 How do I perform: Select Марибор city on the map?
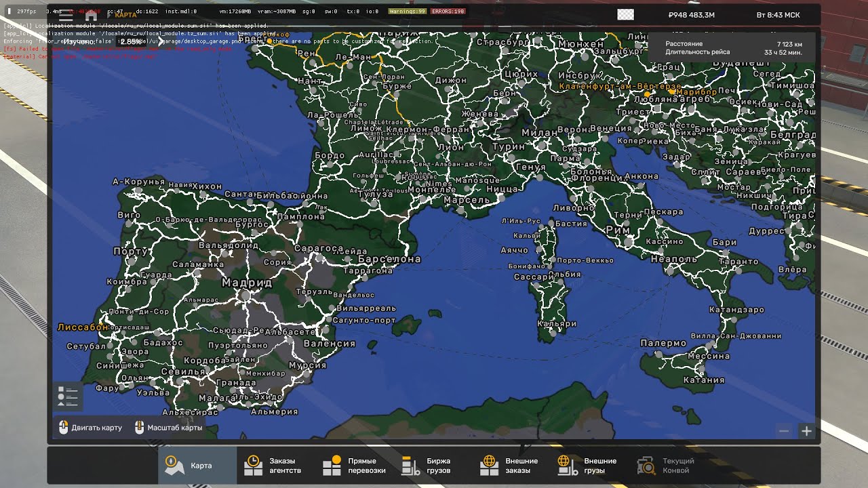click(x=696, y=91)
